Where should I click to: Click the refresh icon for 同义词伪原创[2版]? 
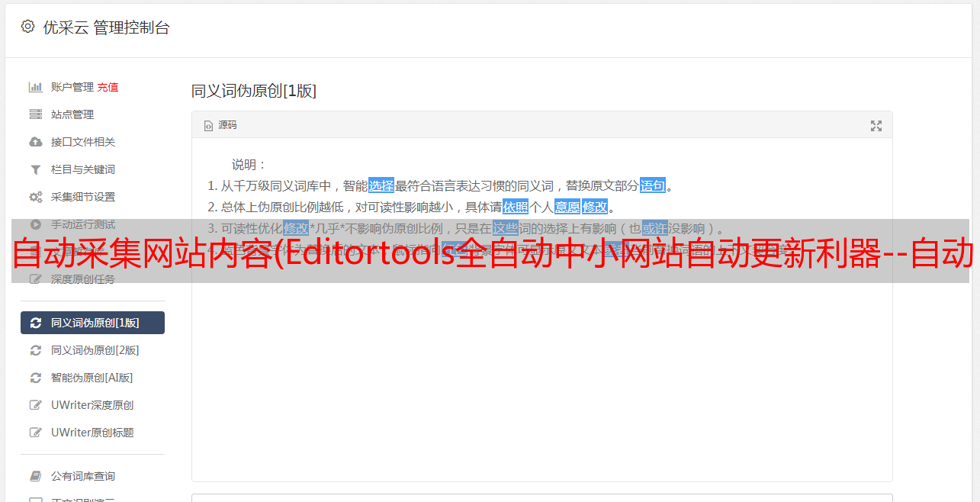click(35, 350)
